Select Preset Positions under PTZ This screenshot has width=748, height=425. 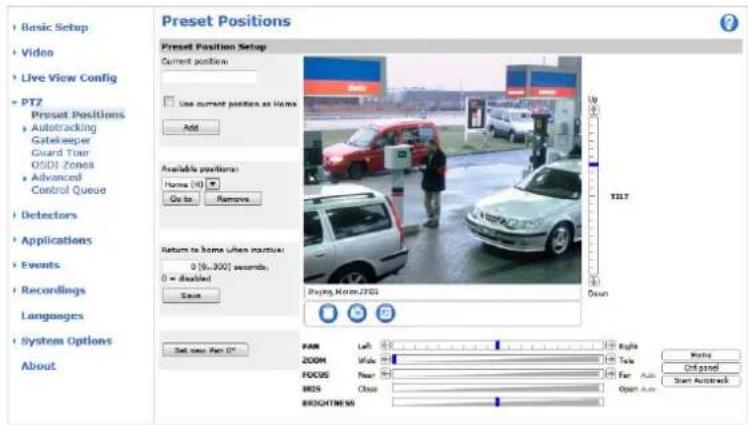[78, 114]
